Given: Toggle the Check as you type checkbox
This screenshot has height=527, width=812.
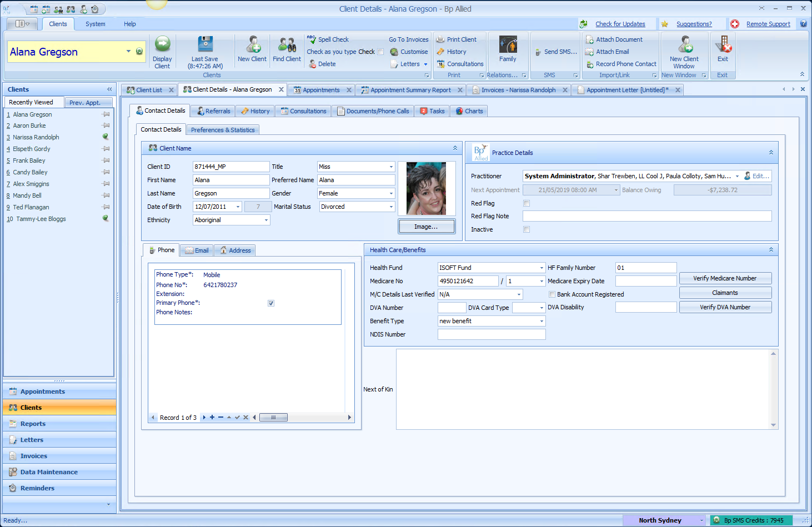Looking at the screenshot, I should (380, 52).
